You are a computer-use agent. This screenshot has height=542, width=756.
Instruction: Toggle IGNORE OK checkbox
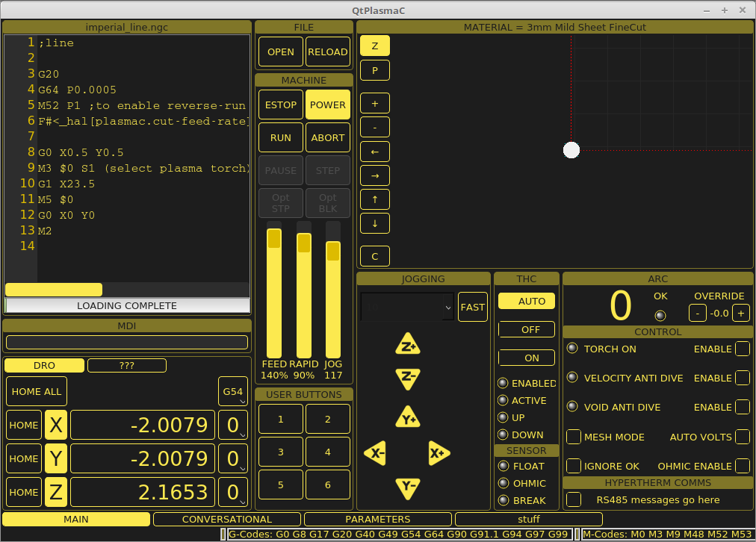[573, 466]
